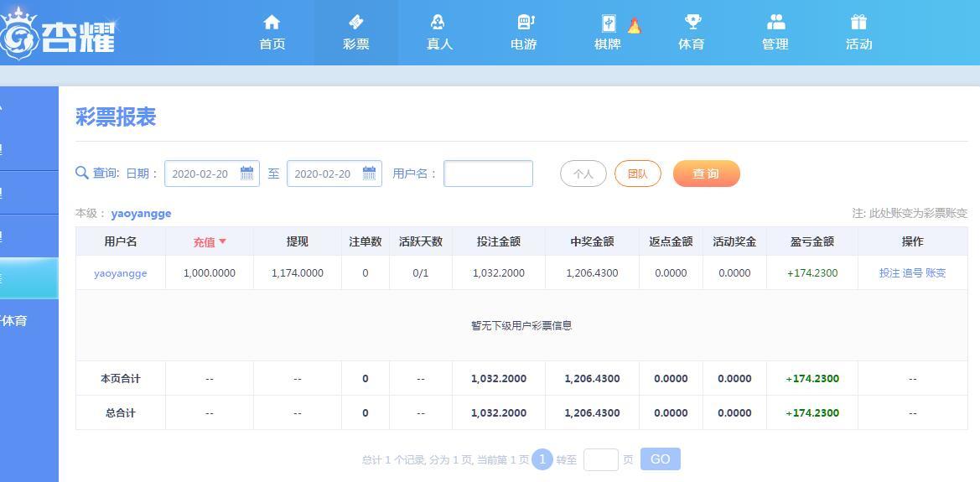Click the 体育 item in left sidebar
The image size is (980, 482).
point(14,320)
